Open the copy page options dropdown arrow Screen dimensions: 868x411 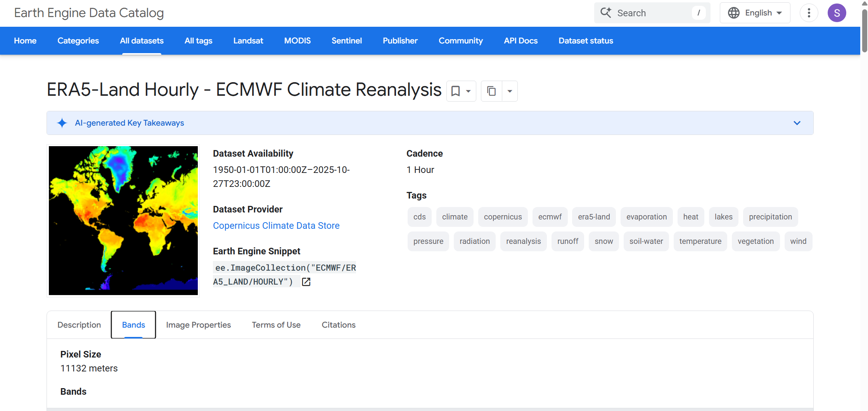(510, 91)
